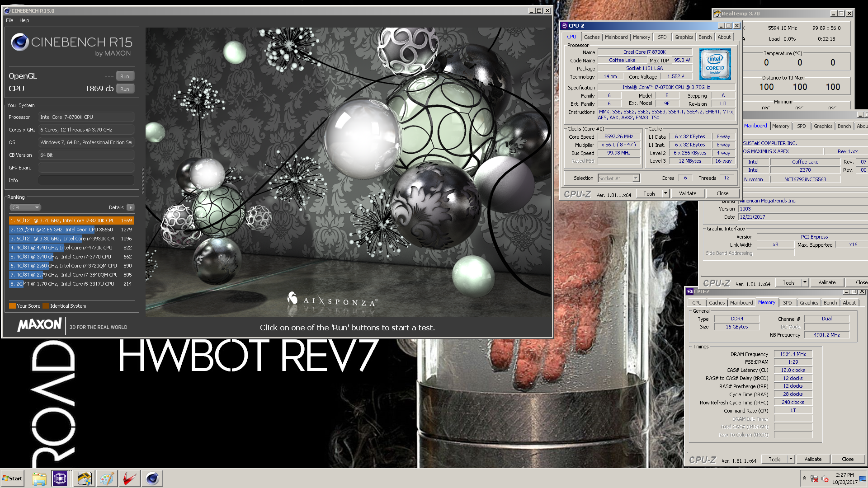The image size is (868, 488).
Task: Click the Cinebench R15 logo icon
Action: pos(20,42)
